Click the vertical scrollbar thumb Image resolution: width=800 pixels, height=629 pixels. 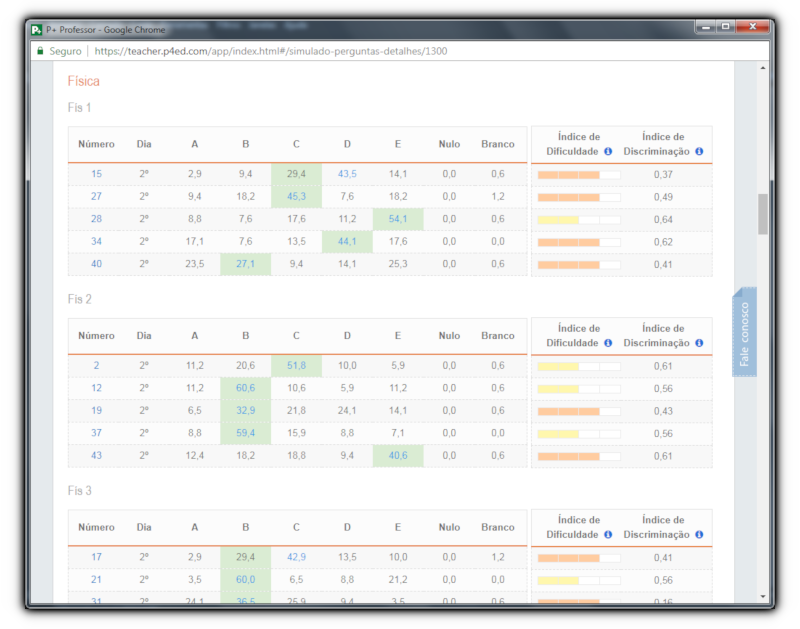coord(763,213)
